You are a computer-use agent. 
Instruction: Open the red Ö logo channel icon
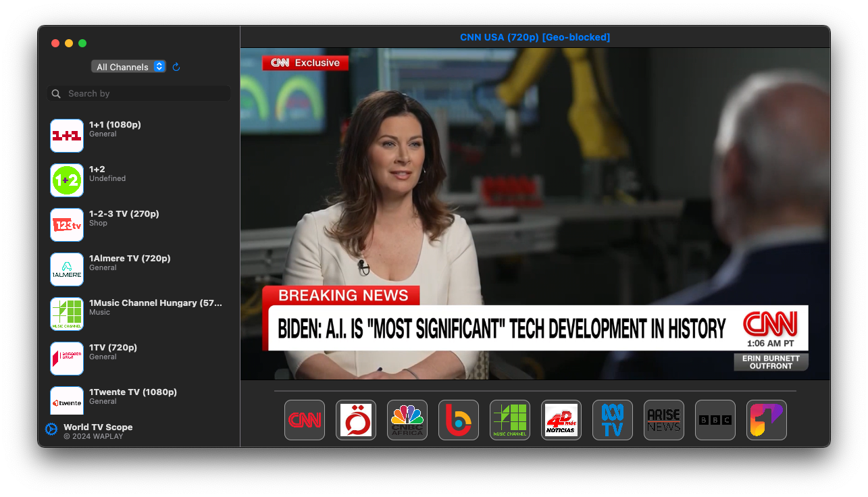[356, 420]
